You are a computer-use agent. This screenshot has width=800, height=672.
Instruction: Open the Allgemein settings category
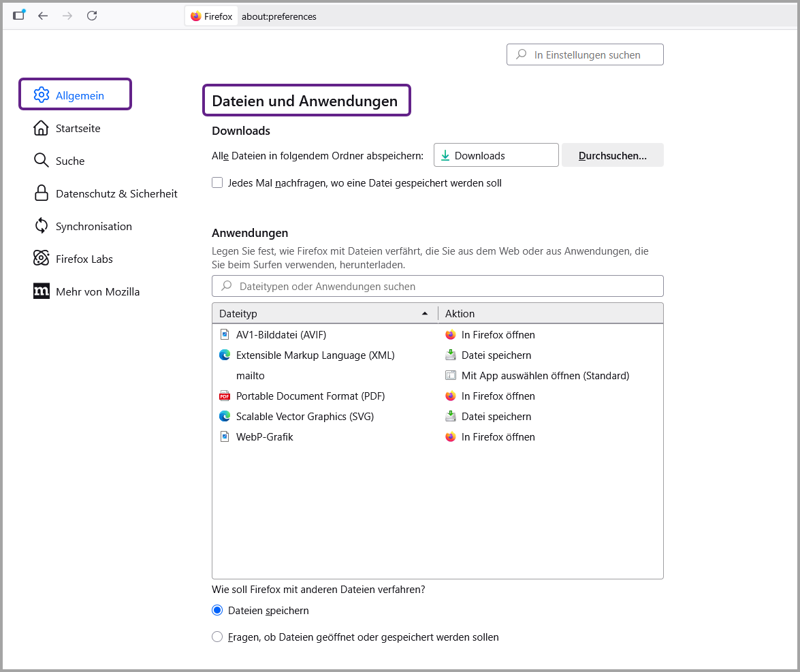tap(75, 95)
